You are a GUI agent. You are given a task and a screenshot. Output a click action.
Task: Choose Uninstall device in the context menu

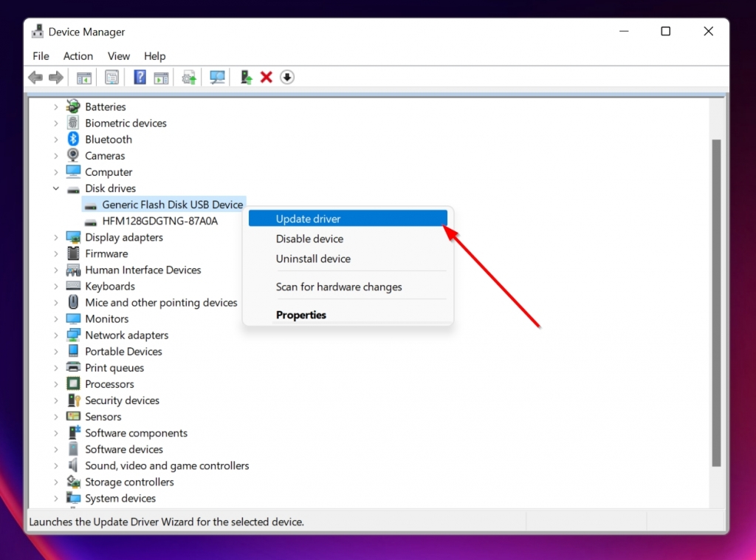[x=313, y=259]
